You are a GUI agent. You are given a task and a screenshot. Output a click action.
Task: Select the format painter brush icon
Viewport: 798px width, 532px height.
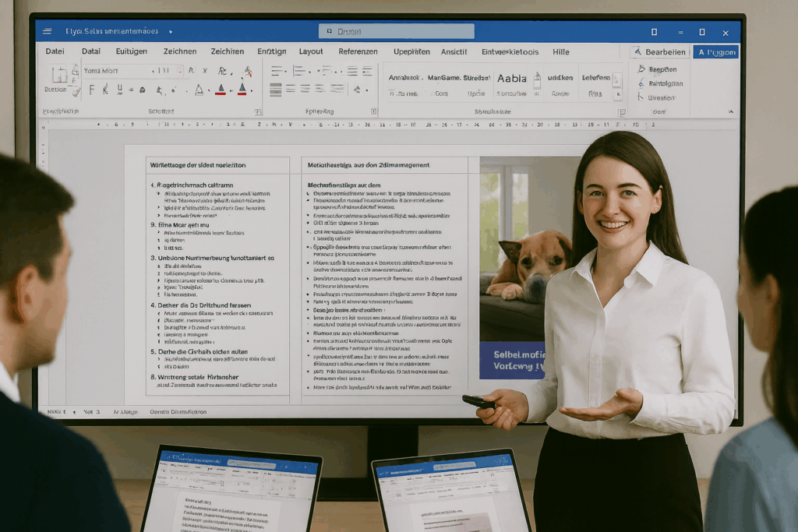point(76,92)
